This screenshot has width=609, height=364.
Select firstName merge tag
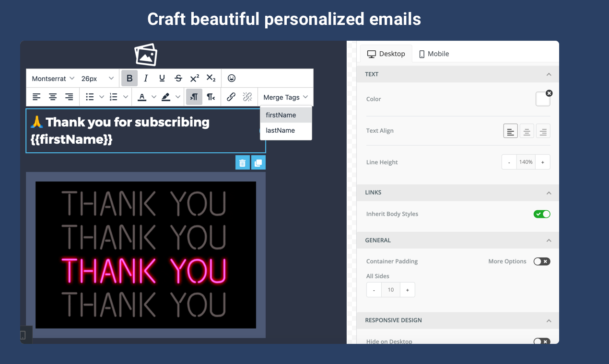click(x=286, y=115)
